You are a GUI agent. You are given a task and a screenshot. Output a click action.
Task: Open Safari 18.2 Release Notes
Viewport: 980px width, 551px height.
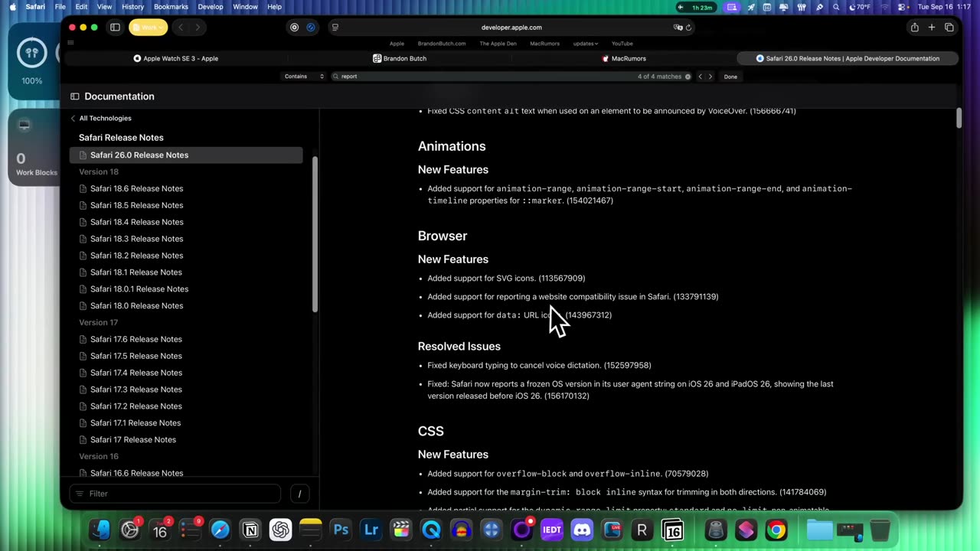pos(136,256)
